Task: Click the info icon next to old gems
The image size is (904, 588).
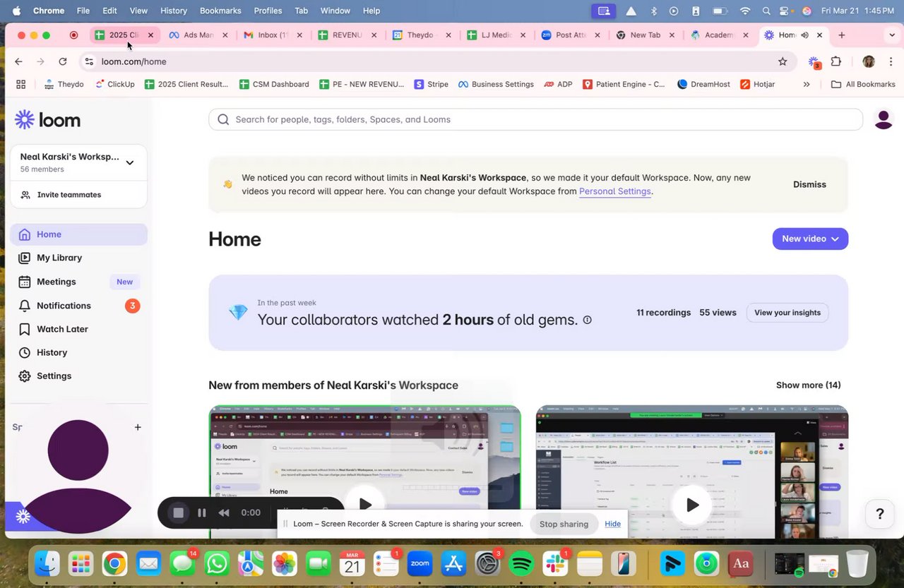Action: click(587, 320)
